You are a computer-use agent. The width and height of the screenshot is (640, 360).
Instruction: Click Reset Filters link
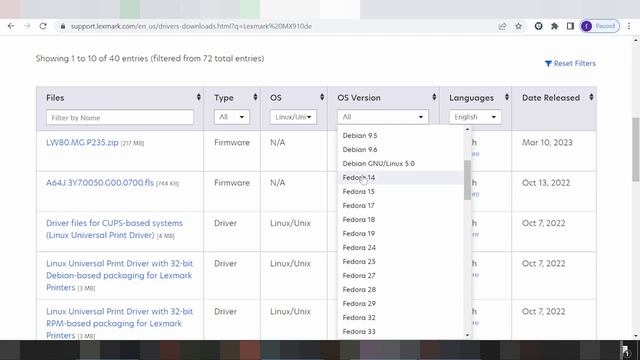[570, 63]
